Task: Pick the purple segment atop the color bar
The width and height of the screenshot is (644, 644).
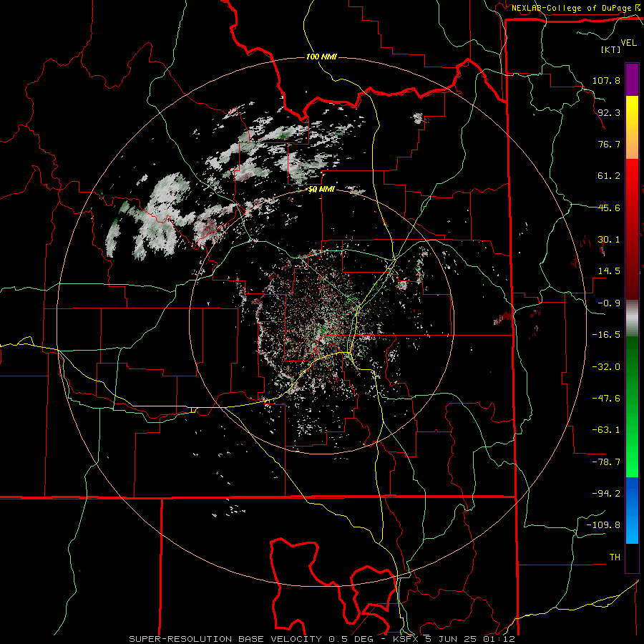Action: coord(632,79)
